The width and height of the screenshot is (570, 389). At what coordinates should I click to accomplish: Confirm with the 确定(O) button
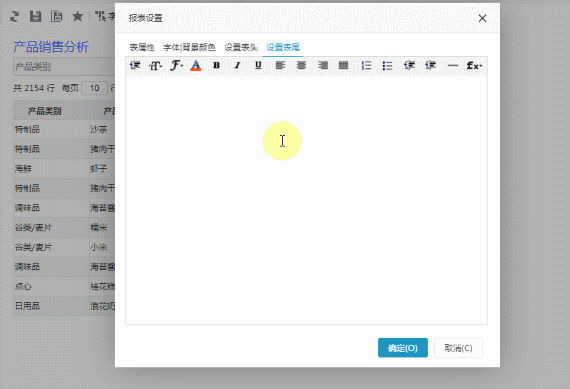click(x=403, y=348)
